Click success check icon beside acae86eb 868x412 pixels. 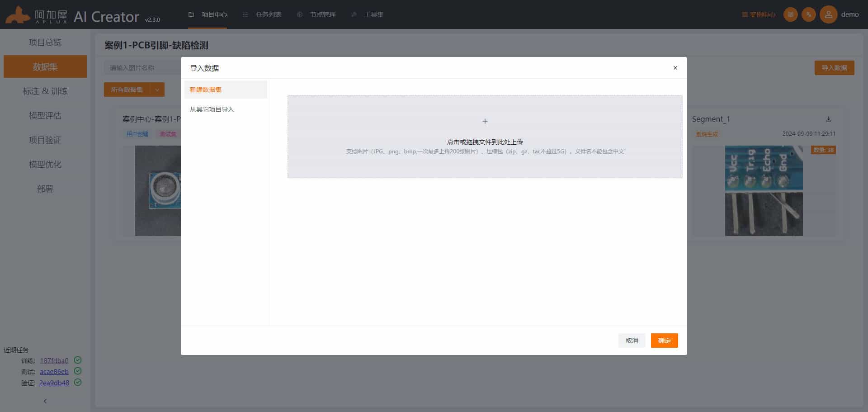pyautogui.click(x=78, y=371)
